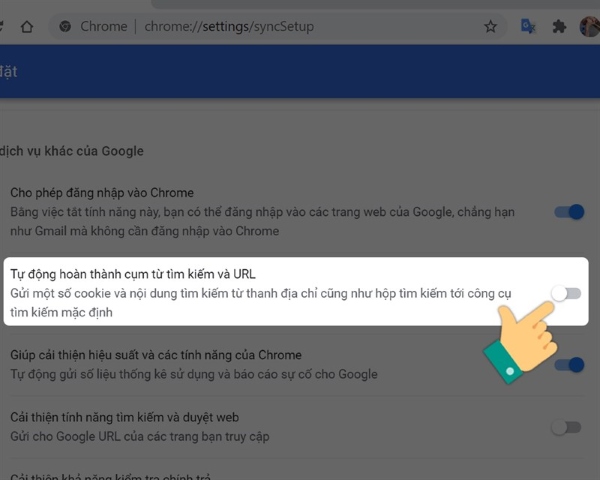This screenshot has height=480, width=600.
Task: Open the Google Translate extension icon
Action: coord(528,27)
